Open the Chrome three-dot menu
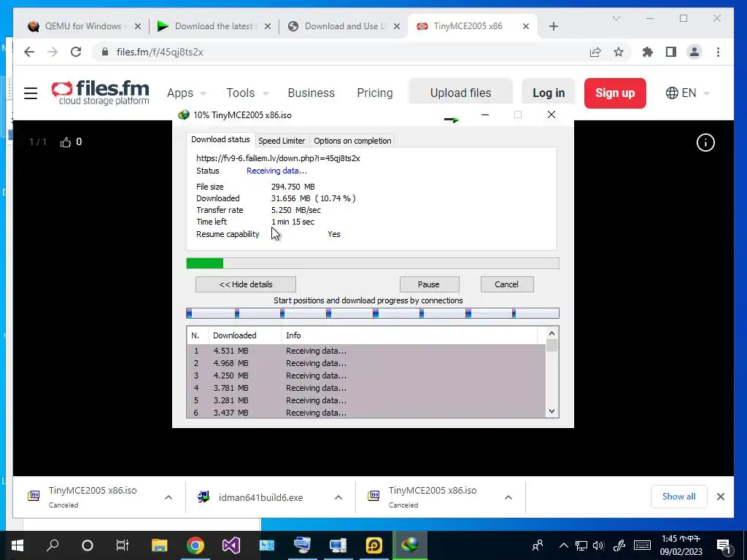The height and width of the screenshot is (560, 747). (718, 52)
